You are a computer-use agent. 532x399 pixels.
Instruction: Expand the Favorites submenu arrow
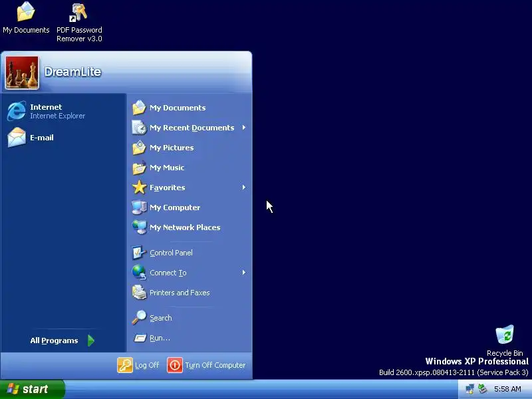[x=243, y=188]
